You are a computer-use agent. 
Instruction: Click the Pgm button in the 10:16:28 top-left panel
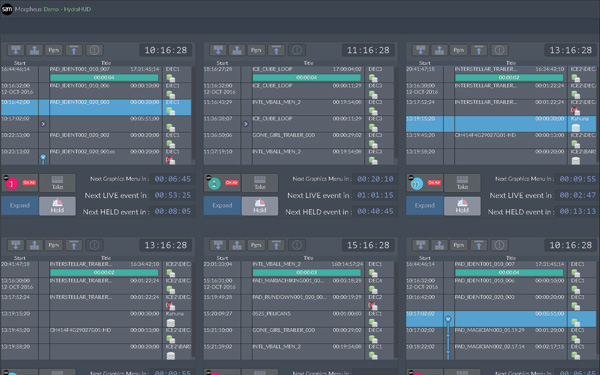click(x=54, y=50)
